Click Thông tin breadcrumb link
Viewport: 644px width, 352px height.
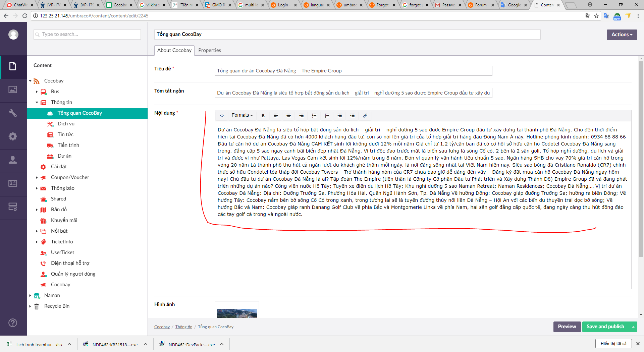tap(184, 327)
